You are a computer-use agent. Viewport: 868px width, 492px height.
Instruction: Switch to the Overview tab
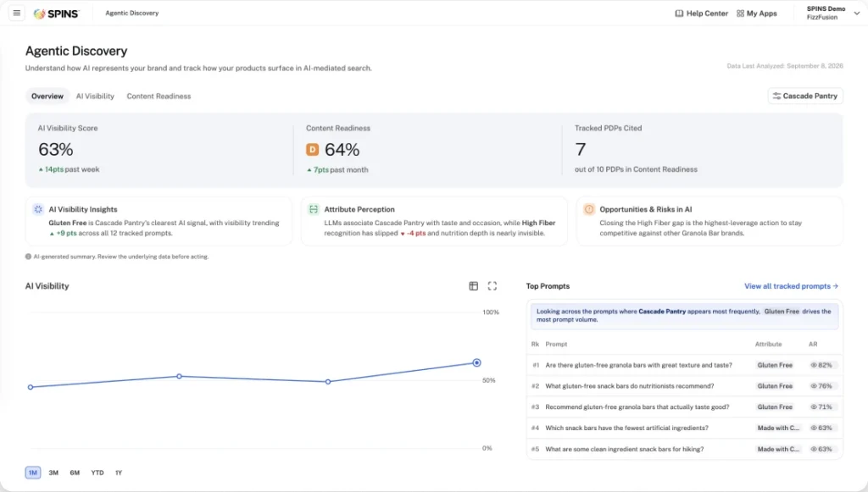pyautogui.click(x=47, y=97)
